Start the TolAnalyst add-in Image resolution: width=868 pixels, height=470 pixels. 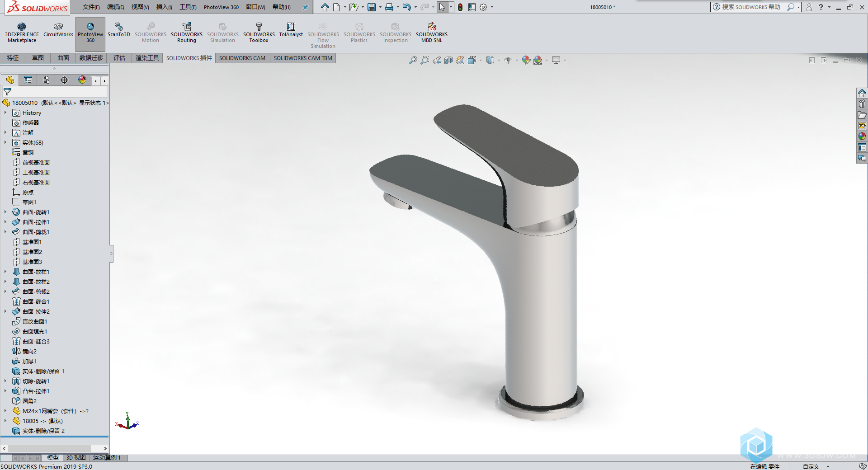[291, 30]
